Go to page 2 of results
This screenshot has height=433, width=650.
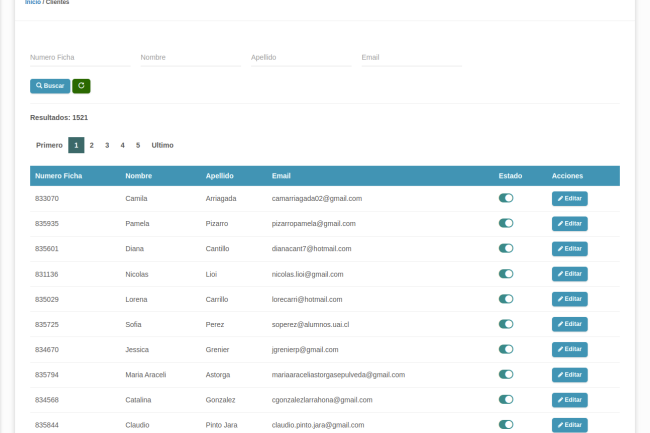click(91, 145)
